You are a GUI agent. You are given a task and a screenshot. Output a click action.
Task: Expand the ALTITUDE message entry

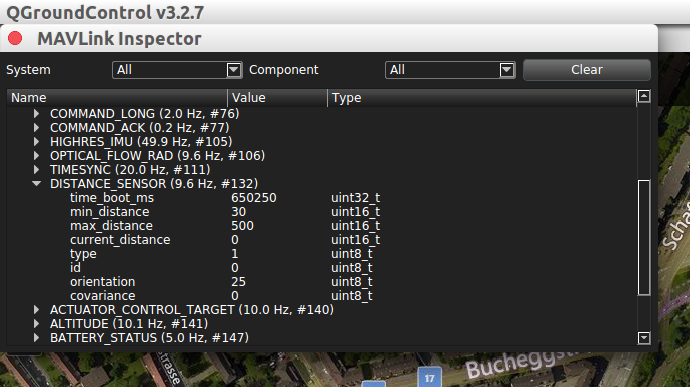(37, 324)
